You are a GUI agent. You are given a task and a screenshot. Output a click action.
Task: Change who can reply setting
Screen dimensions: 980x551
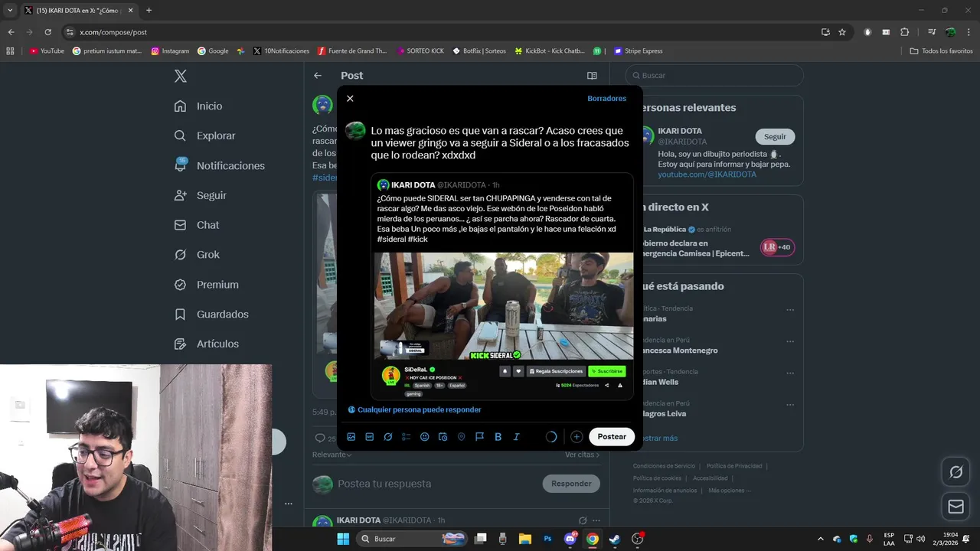(414, 410)
